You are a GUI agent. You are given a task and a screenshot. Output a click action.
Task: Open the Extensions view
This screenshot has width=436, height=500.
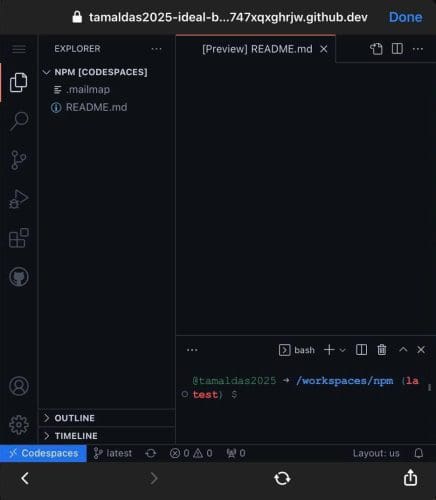[19, 238]
